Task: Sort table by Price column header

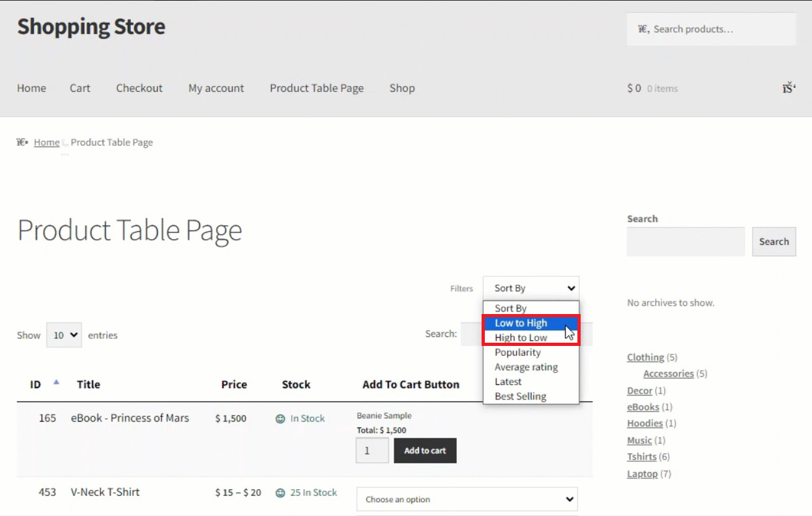Action: pyautogui.click(x=234, y=384)
